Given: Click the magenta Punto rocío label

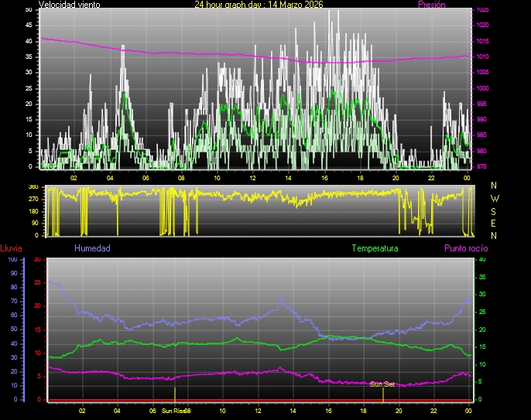Looking at the screenshot, I should pyautogui.click(x=465, y=248).
